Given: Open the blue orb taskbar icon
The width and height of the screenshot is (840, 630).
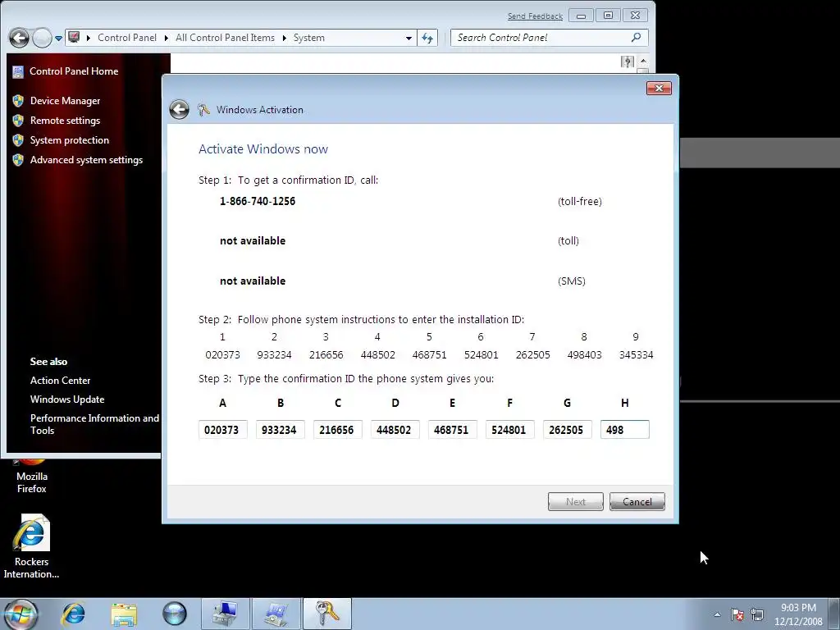Looking at the screenshot, I should 175,614.
